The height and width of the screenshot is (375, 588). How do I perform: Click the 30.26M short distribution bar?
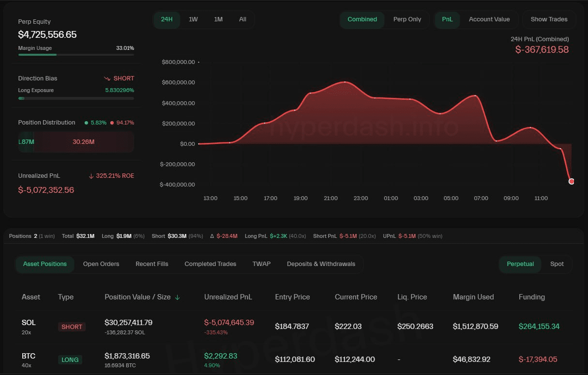[84, 142]
